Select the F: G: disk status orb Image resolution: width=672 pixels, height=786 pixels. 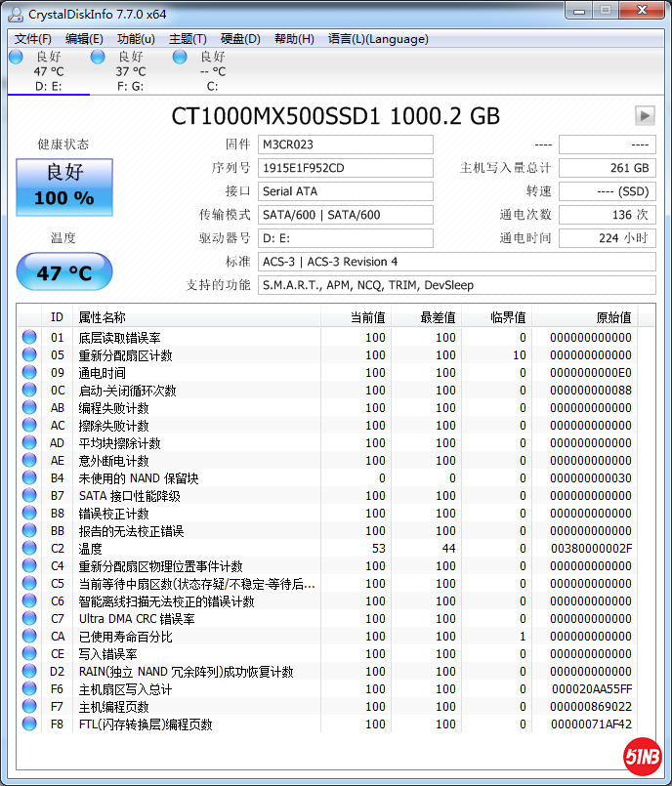pos(98,58)
